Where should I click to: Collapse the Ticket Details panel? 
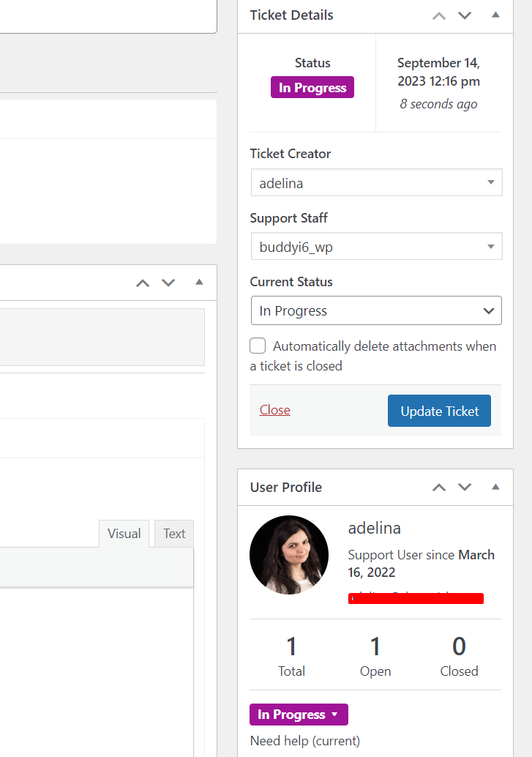coord(495,15)
